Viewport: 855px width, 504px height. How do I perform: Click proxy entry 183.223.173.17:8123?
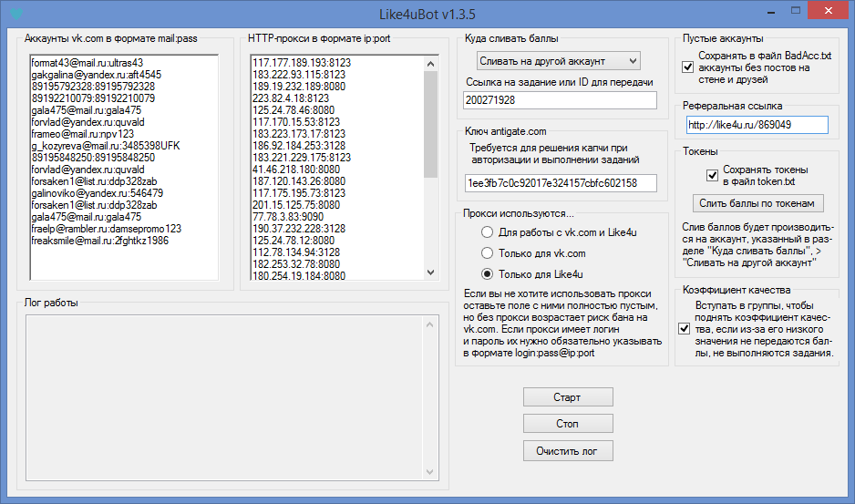click(x=299, y=134)
